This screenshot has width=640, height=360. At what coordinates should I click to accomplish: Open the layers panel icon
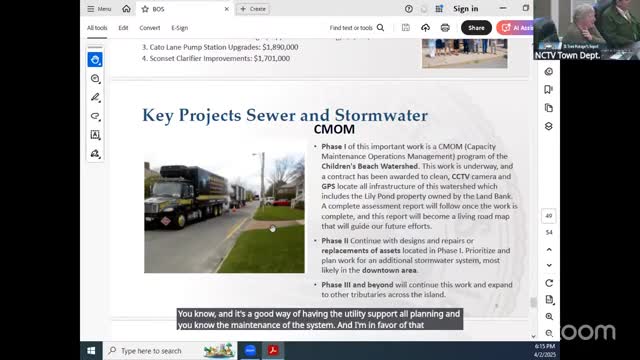(x=549, y=126)
